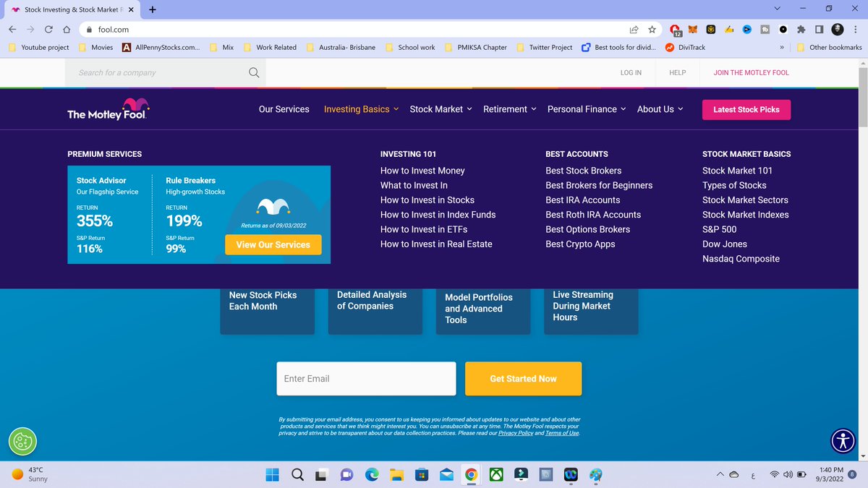Click JOIN THE MOTLEY FOOL link
Screen dimensions: 868x488
coord(751,72)
